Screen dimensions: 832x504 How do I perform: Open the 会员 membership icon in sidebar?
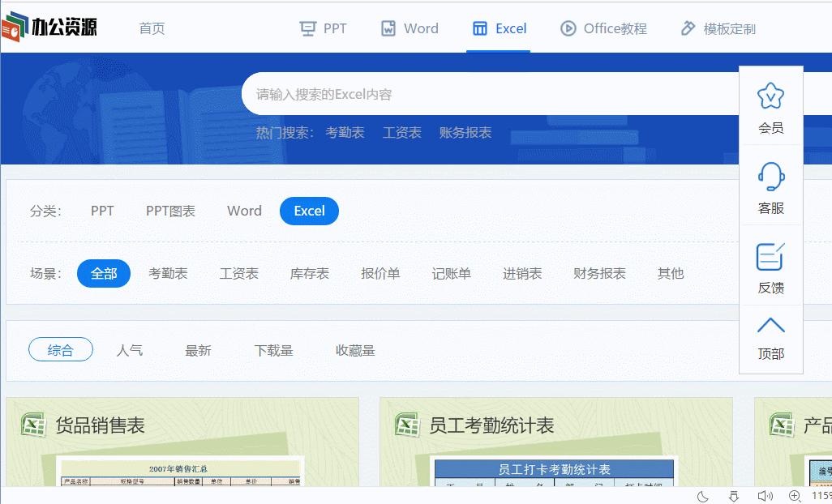click(770, 95)
